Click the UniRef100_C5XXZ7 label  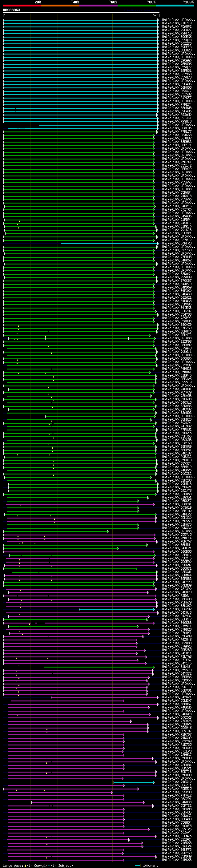tap(177, 91)
